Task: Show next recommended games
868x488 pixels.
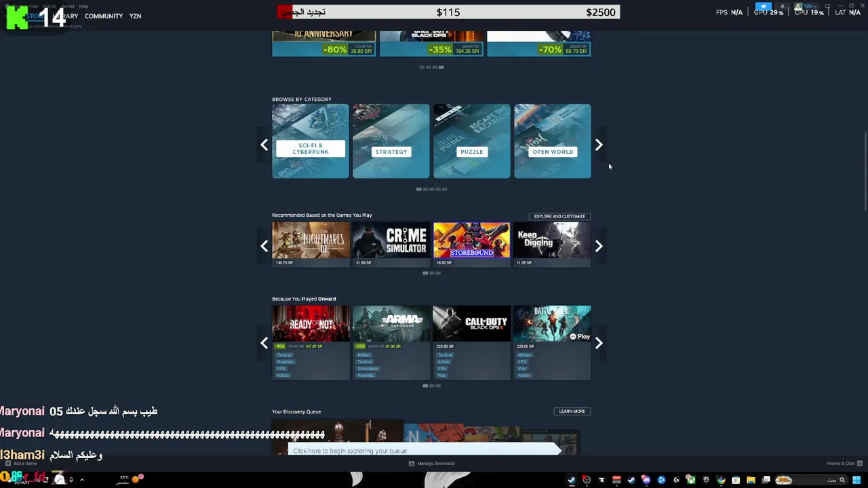Action: coord(599,246)
